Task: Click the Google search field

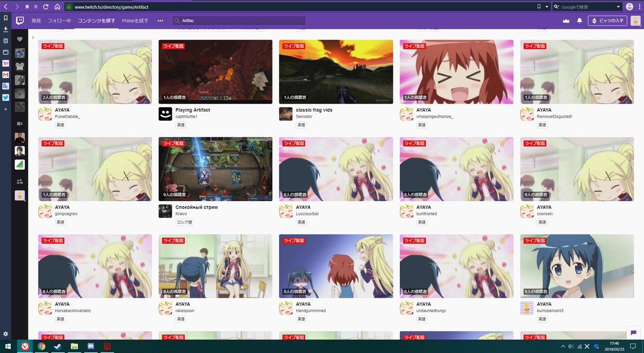Action: click(587, 7)
